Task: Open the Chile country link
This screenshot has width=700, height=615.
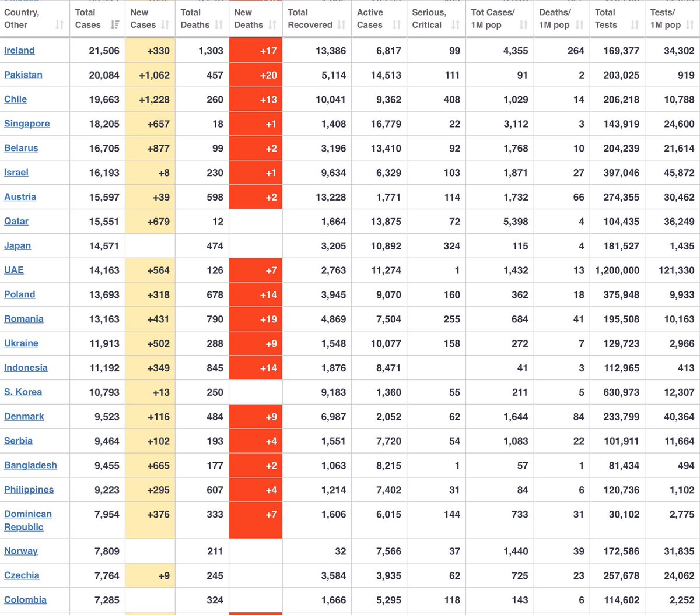Action: pos(16,99)
